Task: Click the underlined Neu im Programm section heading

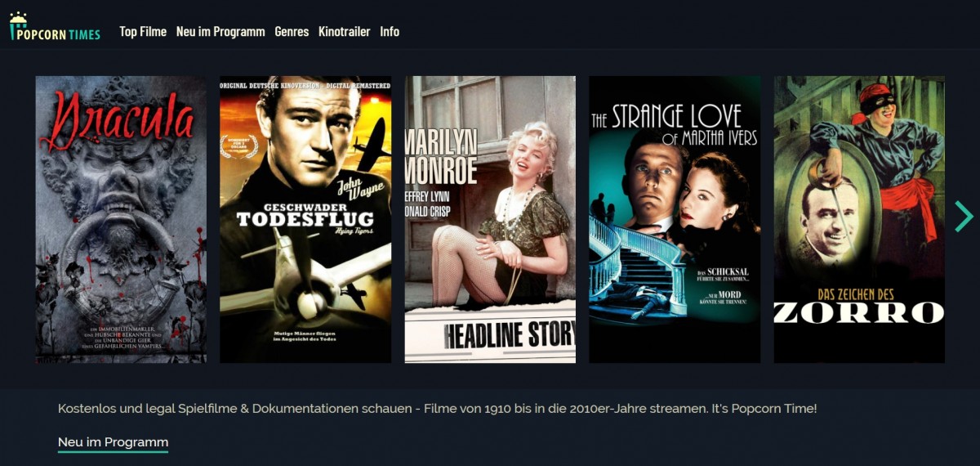Action: tap(113, 442)
